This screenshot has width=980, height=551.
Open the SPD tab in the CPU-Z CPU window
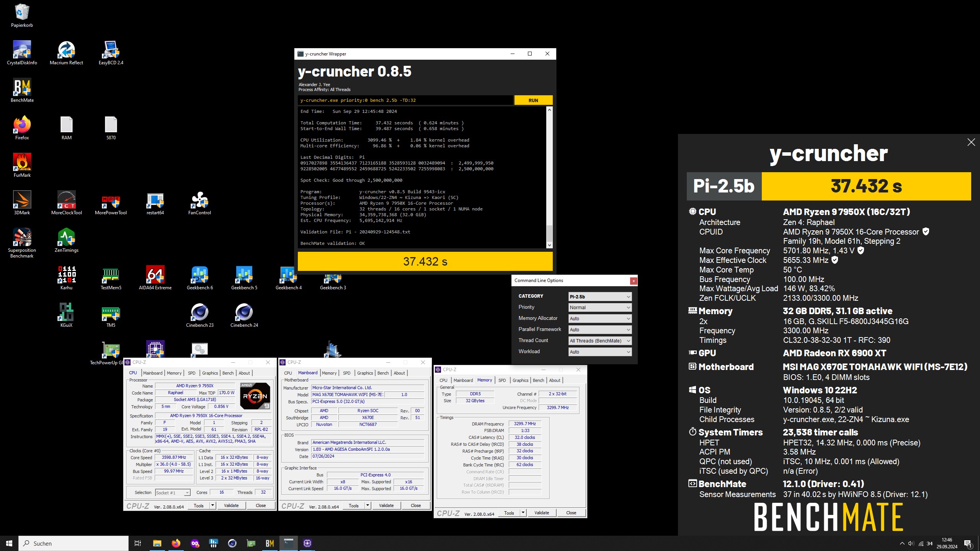tap(192, 373)
